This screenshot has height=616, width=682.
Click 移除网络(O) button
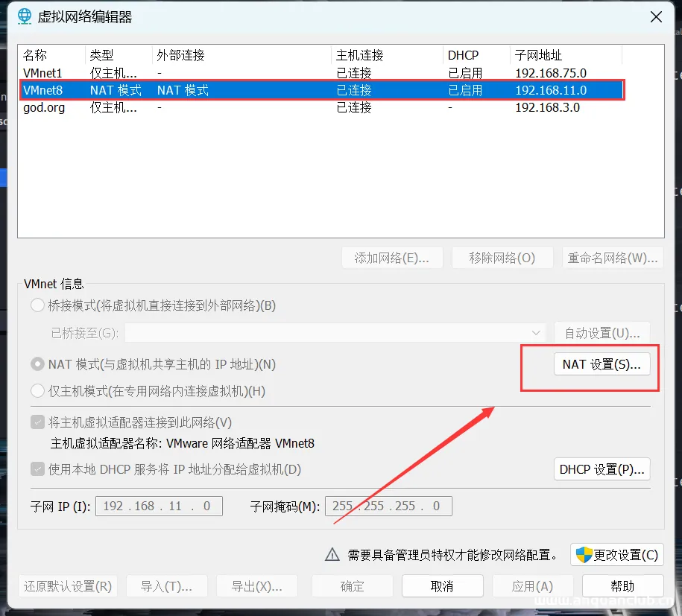click(x=502, y=257)
